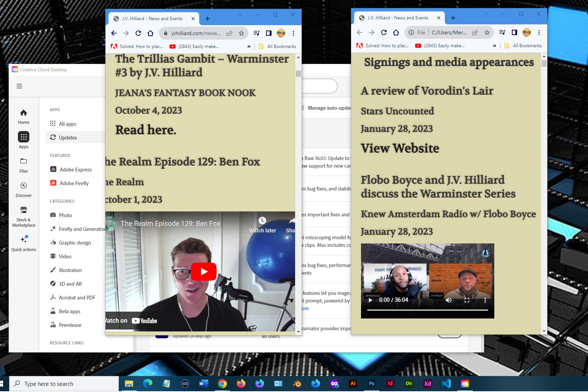Viewport: 588px width, 392px height.
Task: Bookmark page star in right Chrome window
Action: (487, 32)
